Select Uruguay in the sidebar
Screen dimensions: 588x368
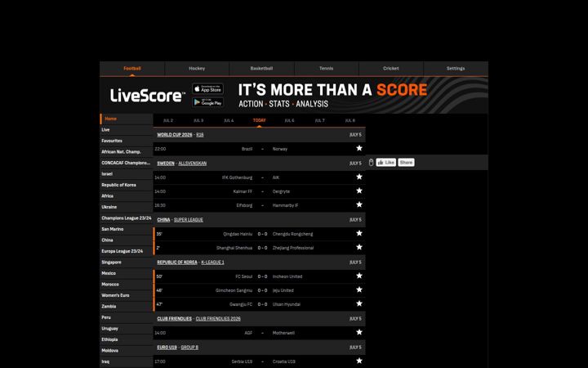pos(127,329)
